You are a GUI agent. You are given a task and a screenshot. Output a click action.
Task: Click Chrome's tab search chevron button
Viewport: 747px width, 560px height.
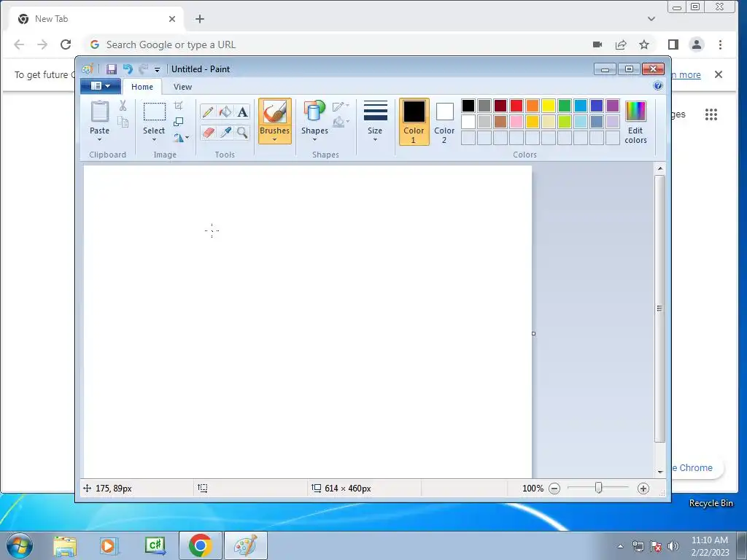click(x=651, y=19)
